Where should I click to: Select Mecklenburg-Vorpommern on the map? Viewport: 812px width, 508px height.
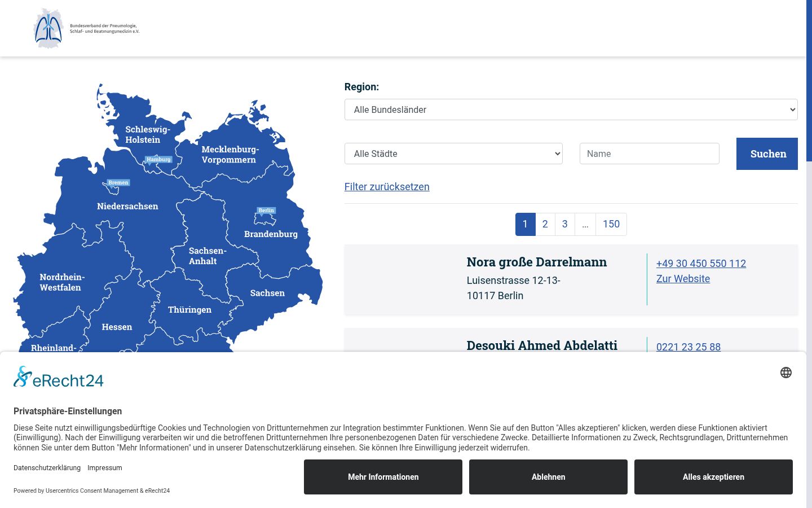230,154
